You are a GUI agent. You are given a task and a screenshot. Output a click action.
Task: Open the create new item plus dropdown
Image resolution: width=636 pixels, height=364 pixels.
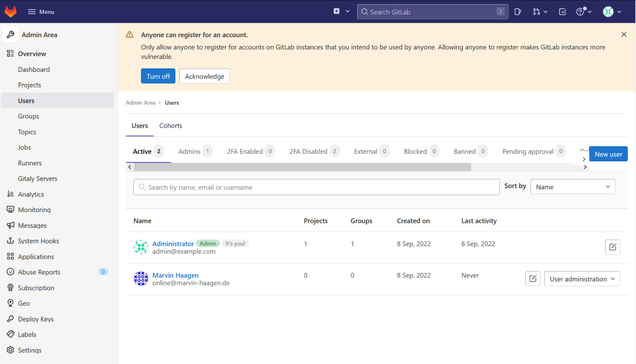pyautogui.click(x=340, y=11)
